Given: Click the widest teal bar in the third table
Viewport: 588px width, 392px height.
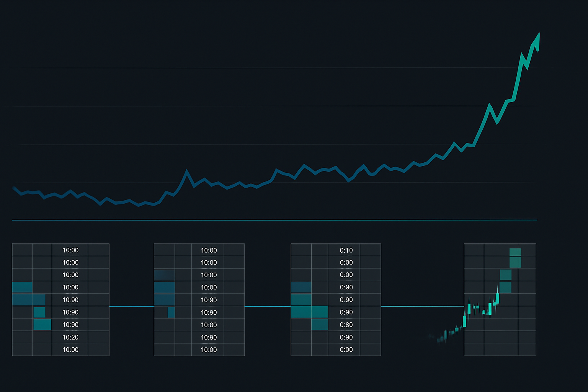Looking at the screenshot, I should click(x=309, y=312).
